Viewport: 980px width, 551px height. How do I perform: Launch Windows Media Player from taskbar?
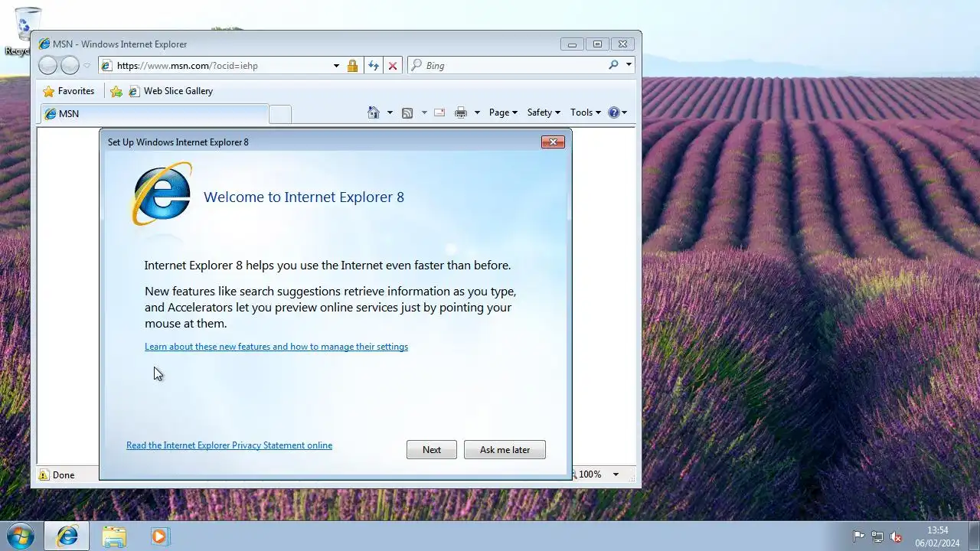pyautogui.click(x=159, y=536)
